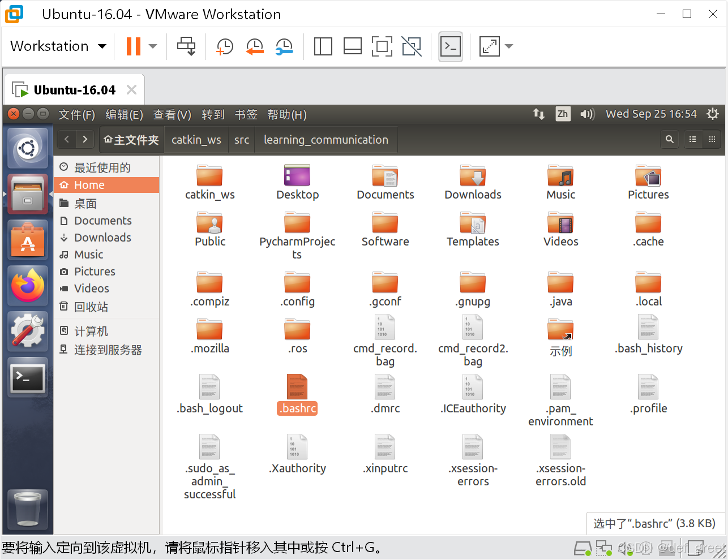Screen dimensions: 728x560
Task: Select 连接到服务器 in the sidebar
Action: click(x=106, y=350)
